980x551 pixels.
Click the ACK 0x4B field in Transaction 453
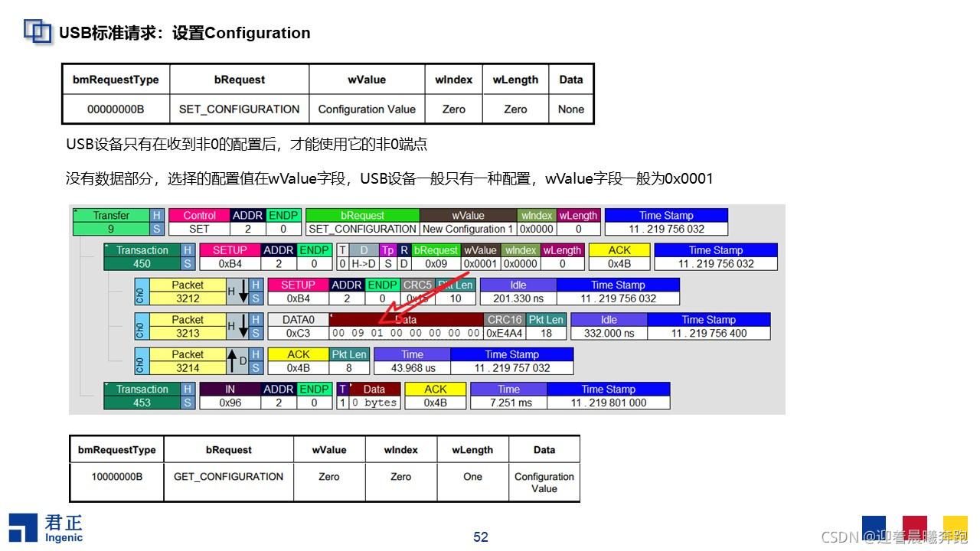coord(435,396)
